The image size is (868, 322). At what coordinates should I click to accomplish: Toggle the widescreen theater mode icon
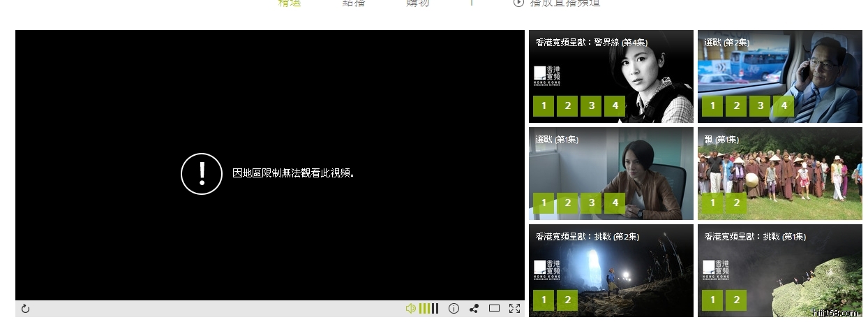click(494, 309)
